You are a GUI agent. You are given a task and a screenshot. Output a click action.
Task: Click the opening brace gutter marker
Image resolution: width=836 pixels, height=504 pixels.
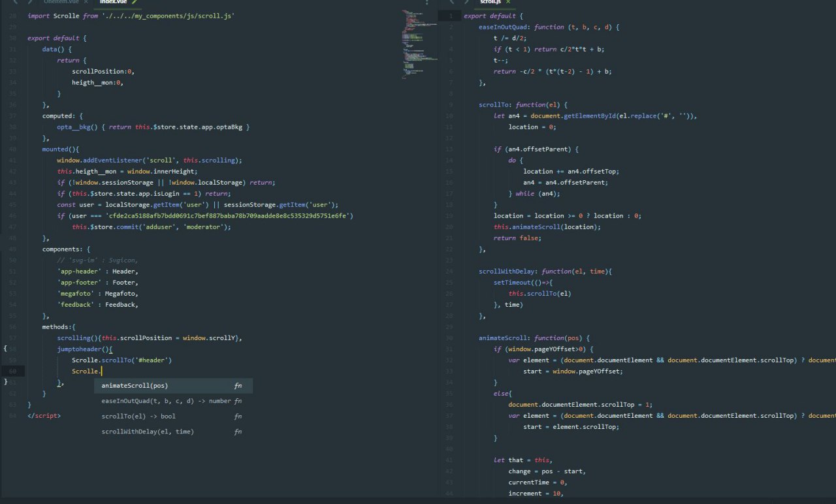[5, 349]
